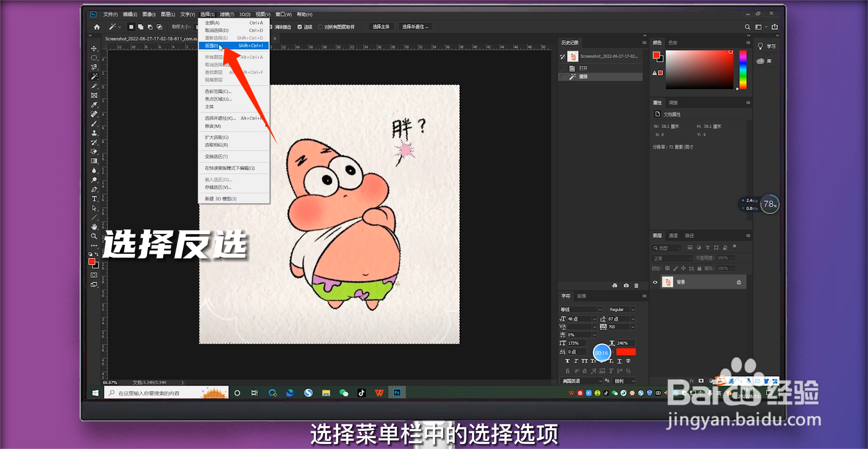Toggle underline in Character panel
This screenshot has height=449, width=868.
(x=619, y=361)
